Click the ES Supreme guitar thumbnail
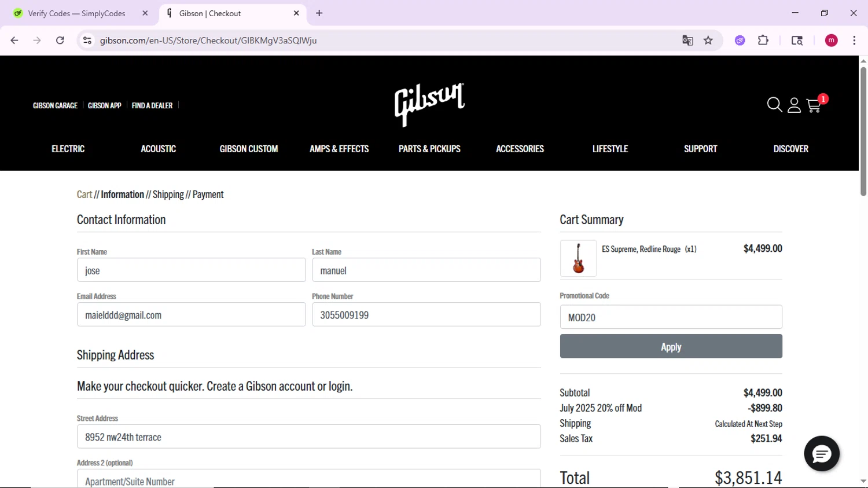This screenshot has height=488, width=868. tap(578, 258)
